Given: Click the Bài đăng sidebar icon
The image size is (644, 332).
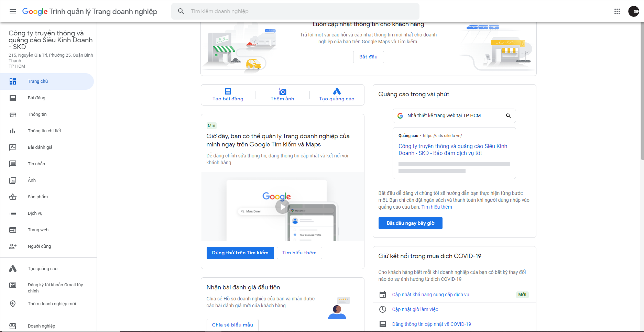Looking at the screenshot, I should [x=13, y=98].
